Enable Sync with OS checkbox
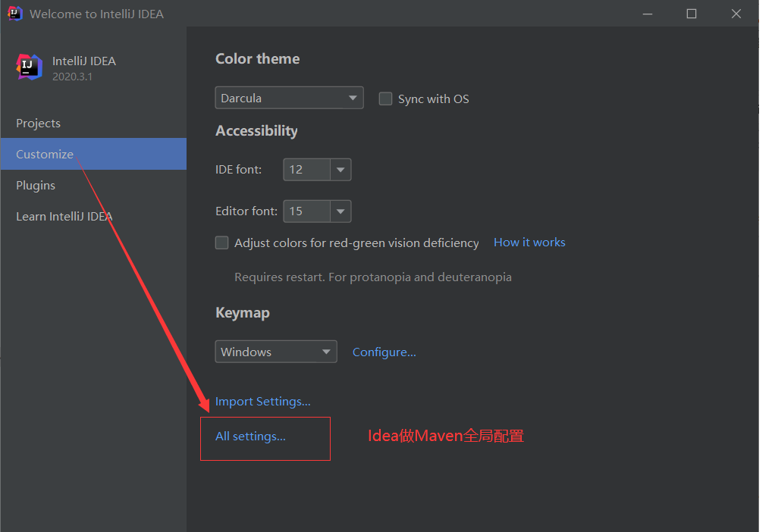The image size is (775, 532). click(x=386, y=99)
